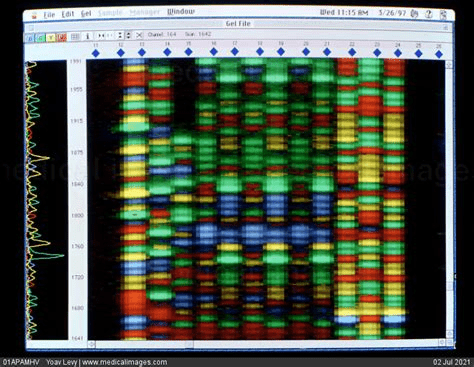The width and height of the screenshot is (474, 367).
Task: Click the Gel File window title bar
Action: (238, 24)
